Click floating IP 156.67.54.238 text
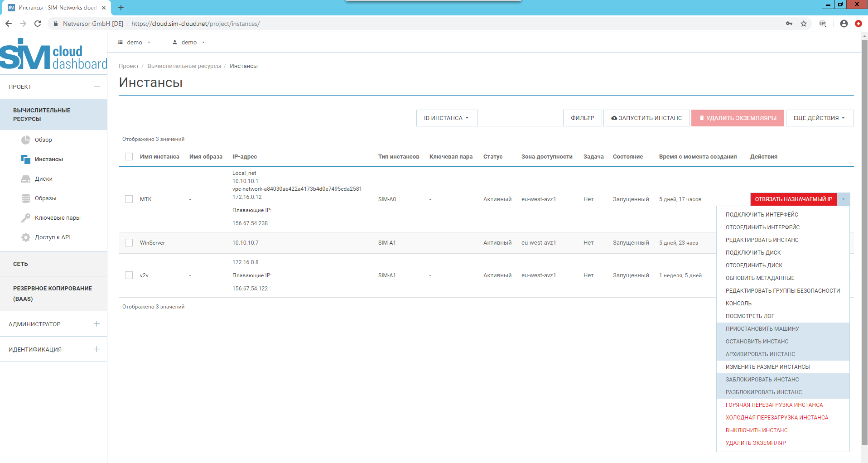Viewport: 868px width, 463px height. tap(250, 223)
